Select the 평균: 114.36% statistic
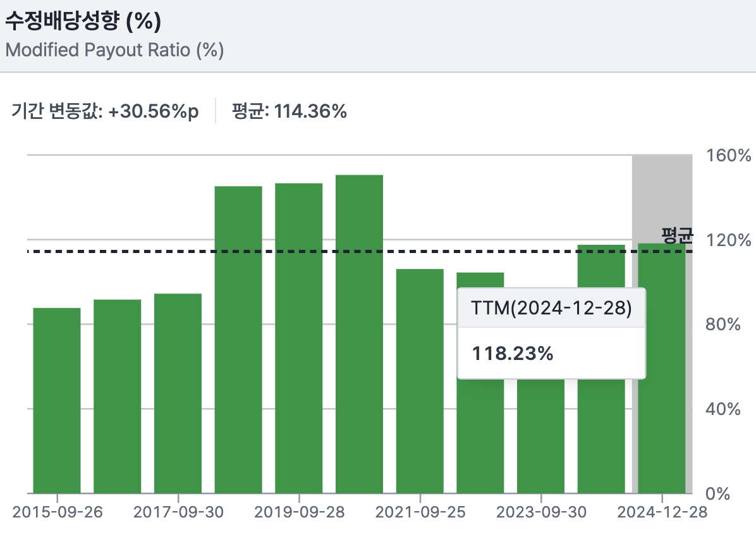The image size is (756, 539). (x=290, y=112)
